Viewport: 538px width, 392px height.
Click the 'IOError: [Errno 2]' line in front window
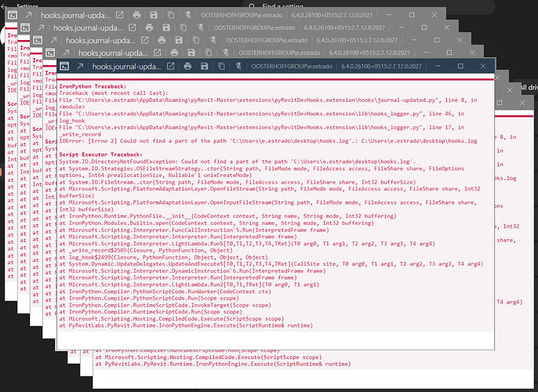click(x=268, y=141)
